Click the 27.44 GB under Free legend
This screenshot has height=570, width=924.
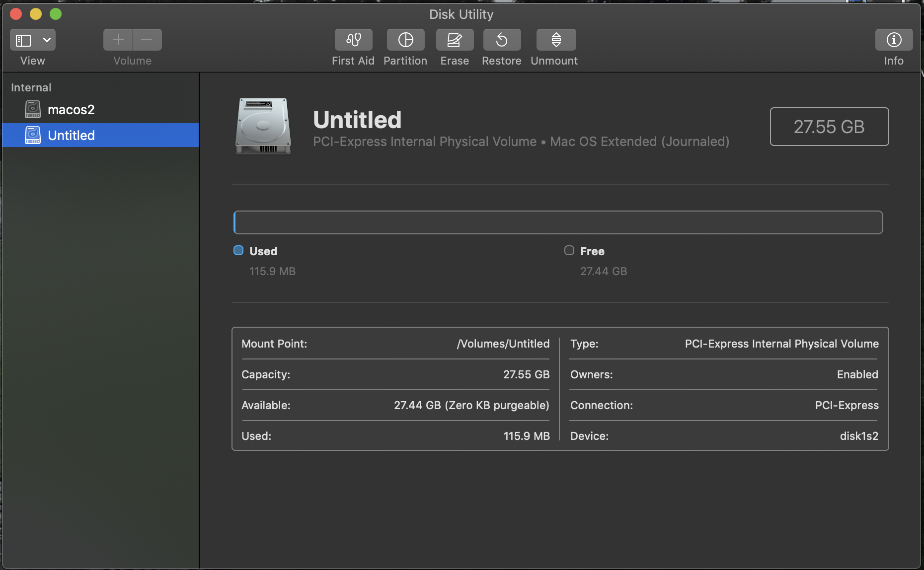[604, 271]
